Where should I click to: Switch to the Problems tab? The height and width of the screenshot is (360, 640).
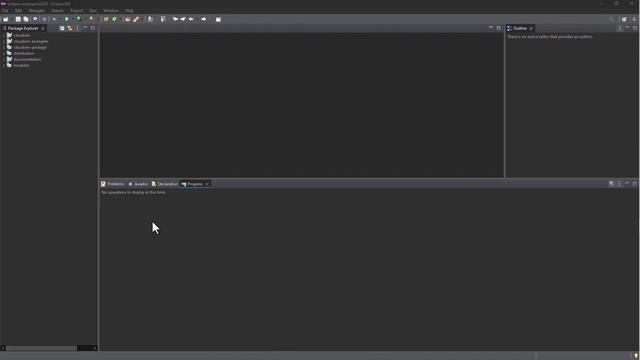(113, 184)
